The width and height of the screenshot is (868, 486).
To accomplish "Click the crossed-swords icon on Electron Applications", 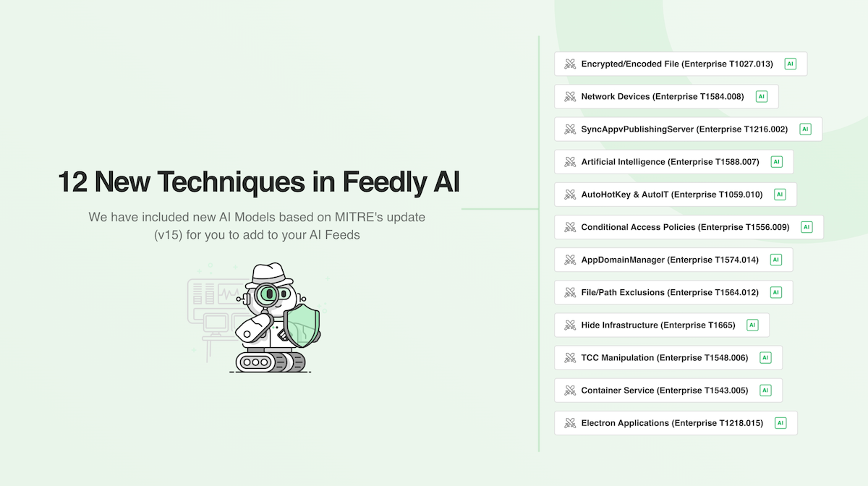I will [x=569, y=423].
